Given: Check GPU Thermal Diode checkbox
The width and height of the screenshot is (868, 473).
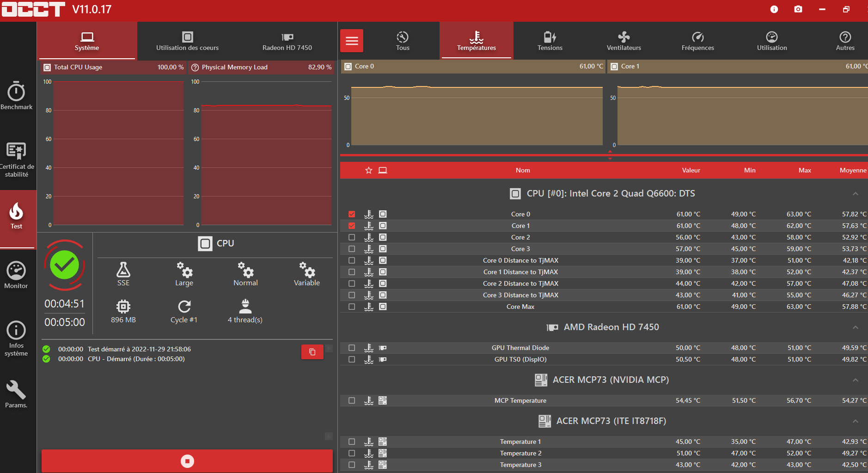Looking at the screenshot, I should pyautogui.click(x=352, y=348).
